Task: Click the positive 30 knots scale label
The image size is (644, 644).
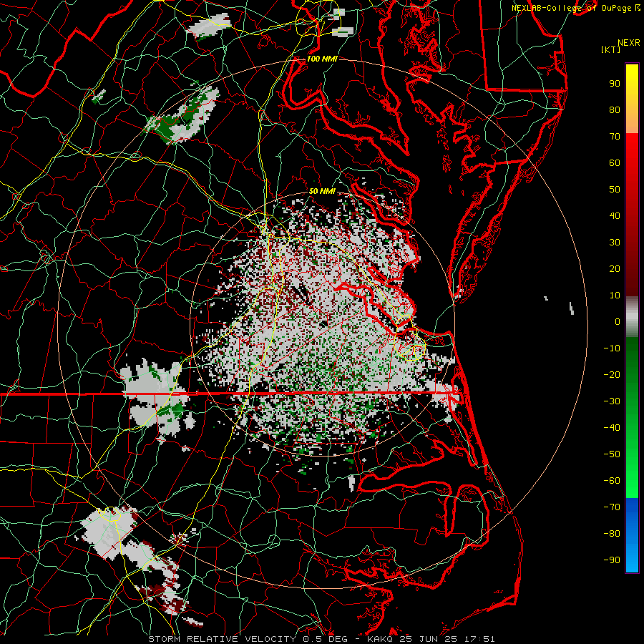Action: 615,243
